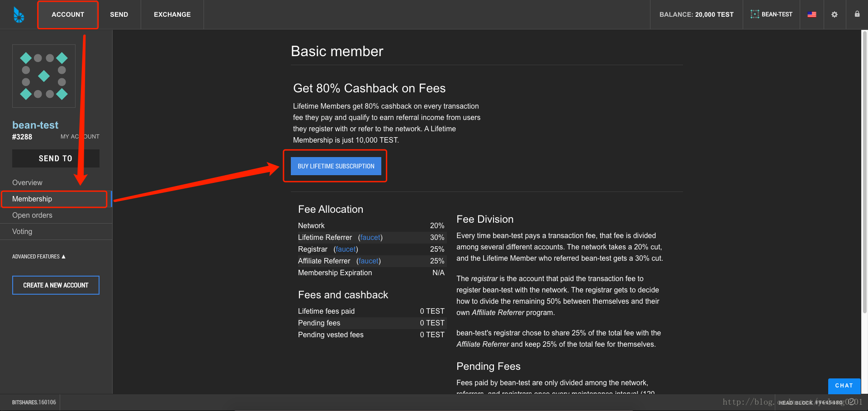Lock the wallet with the padlock icon

click(857, 14)
